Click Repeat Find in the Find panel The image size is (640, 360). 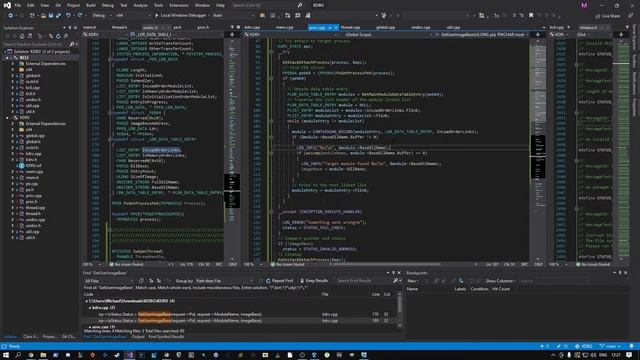click(280, 281)
